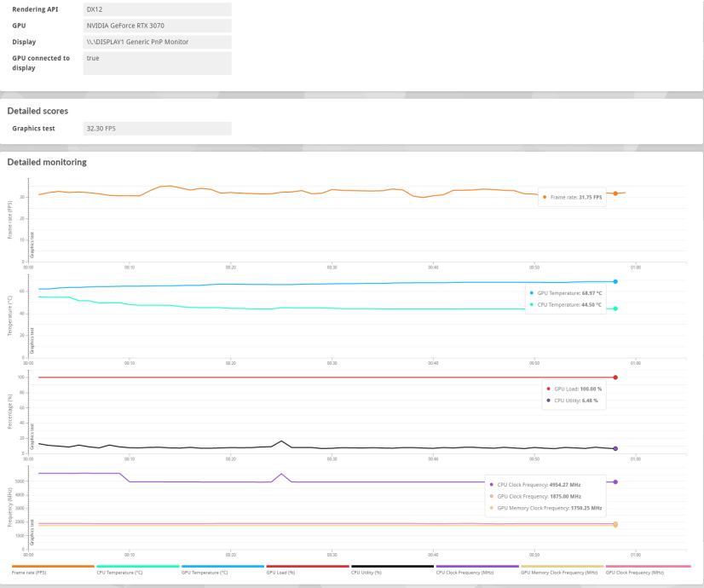Click the GPU Load (%) legend color bar
The image size is (704, 588).
click(308, 566)
